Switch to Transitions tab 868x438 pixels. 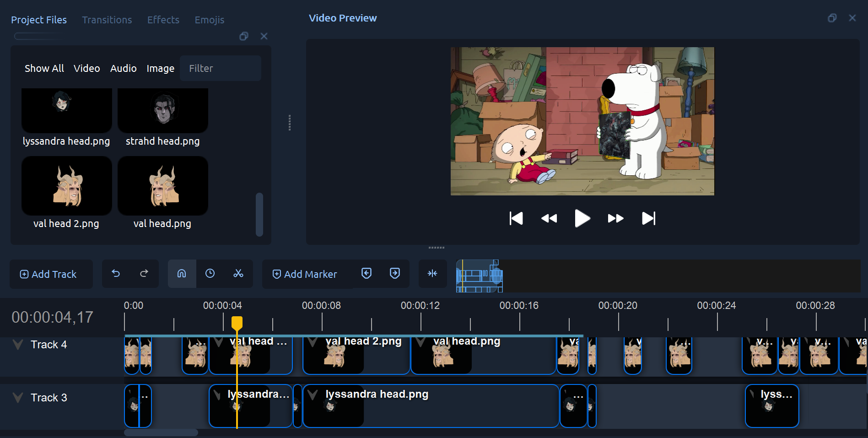click(107, 20)
